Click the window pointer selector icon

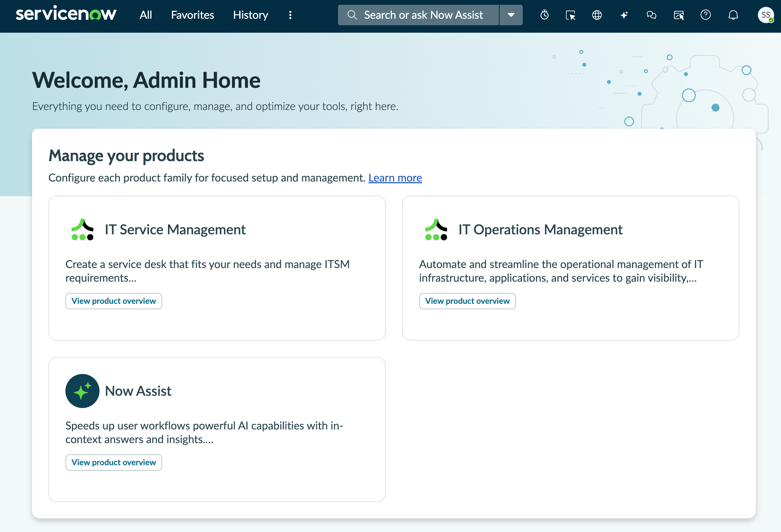coord(570,15)
